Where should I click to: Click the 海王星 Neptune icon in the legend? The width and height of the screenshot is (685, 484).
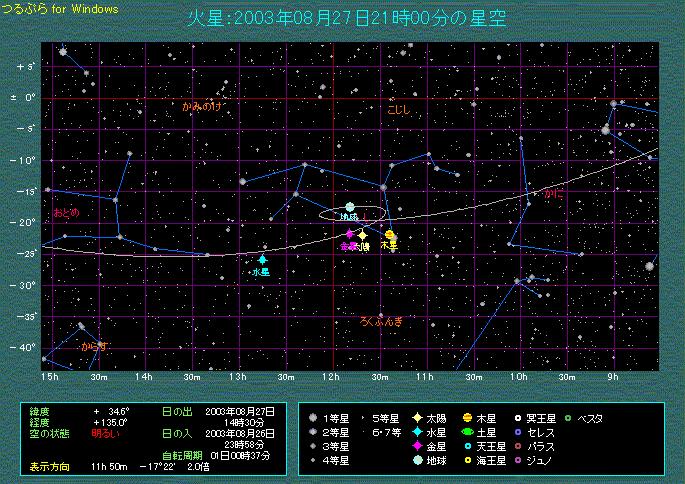[x=466, y=460]
